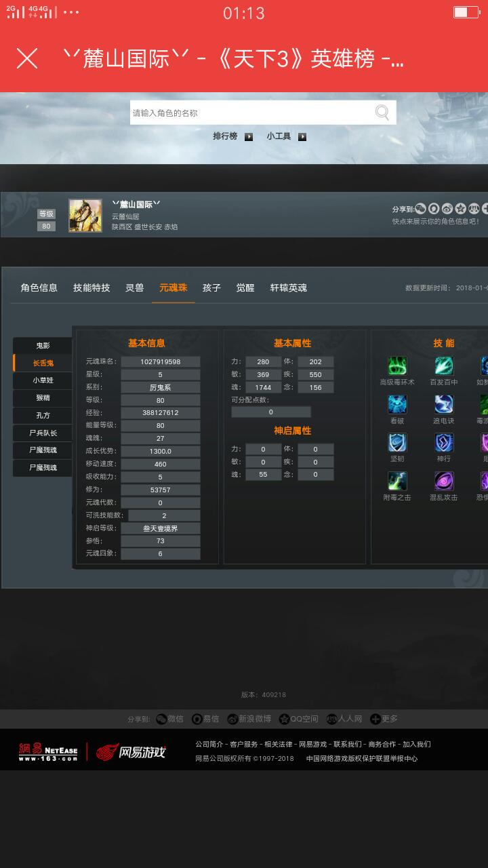This screenshot has width=488, height=868.
Task: Open 更多 share options in footer
Action: 384,719
